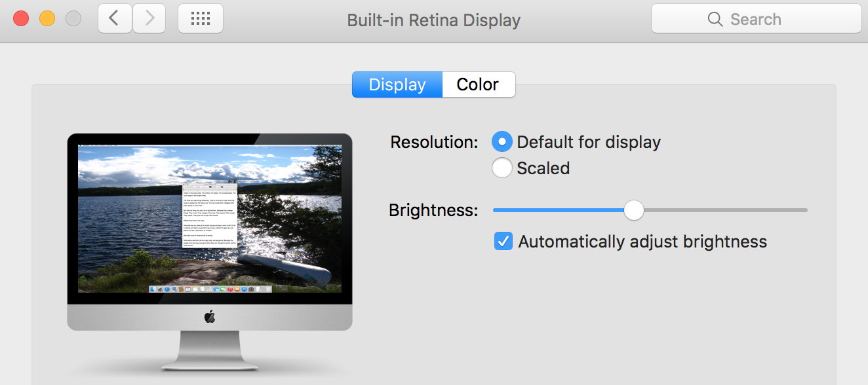Click the Apple logo on the iMac bezel
Screen dimensions: 868x385
pyautogui.click(x=209, y=318)
